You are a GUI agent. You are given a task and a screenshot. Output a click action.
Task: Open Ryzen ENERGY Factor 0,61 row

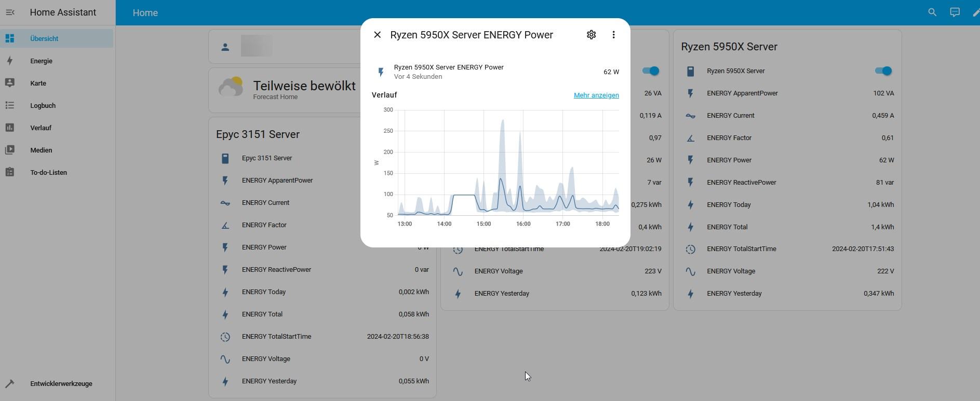click(787, 138)
